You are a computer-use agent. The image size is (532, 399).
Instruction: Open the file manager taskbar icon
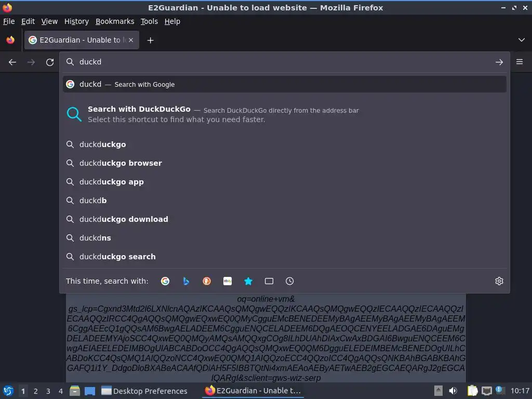pos(75,391)
